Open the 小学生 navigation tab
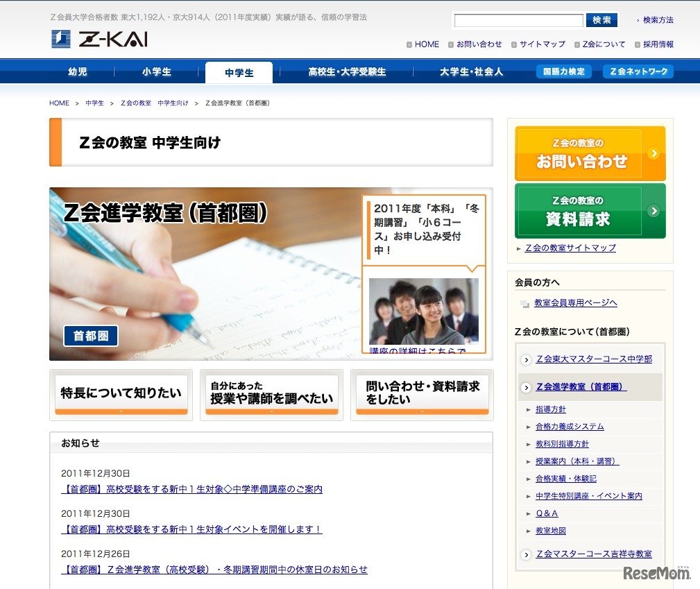Screen dimensions: 700x589 click(x=156, y=71)
